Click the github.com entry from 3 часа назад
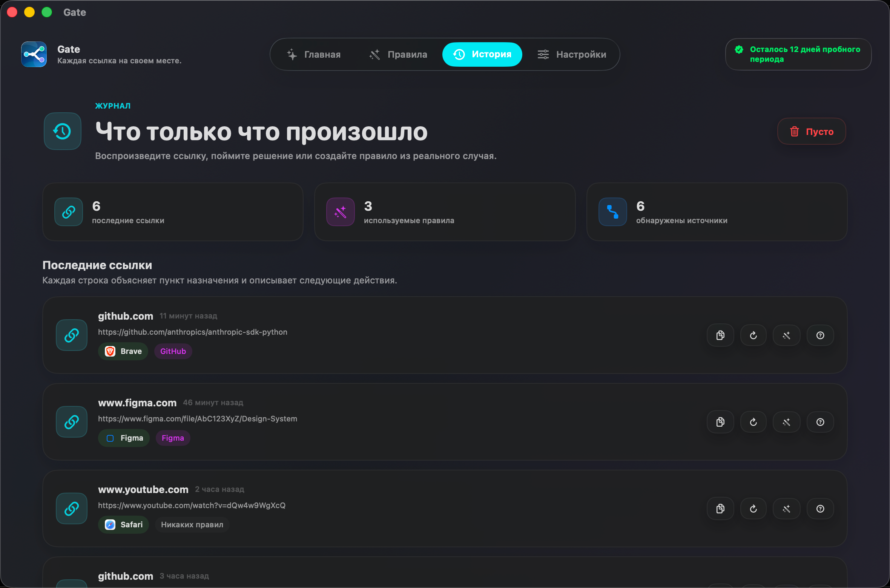The height and width of the screenshot is (588, 890). (126, 576)
